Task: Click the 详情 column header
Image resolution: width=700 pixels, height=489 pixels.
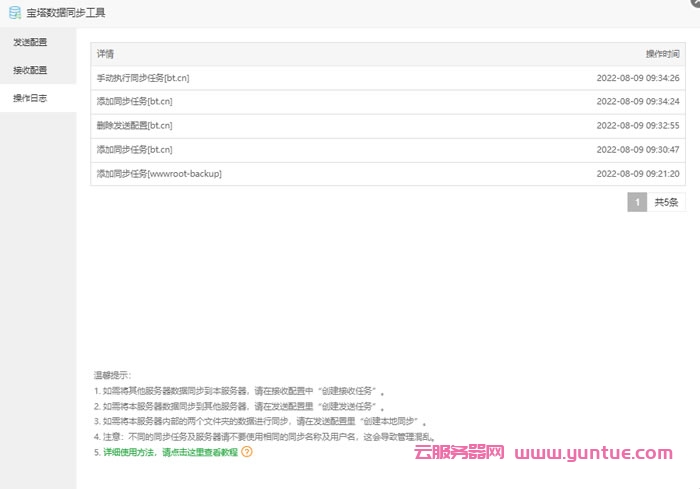Action: [105, 54]
